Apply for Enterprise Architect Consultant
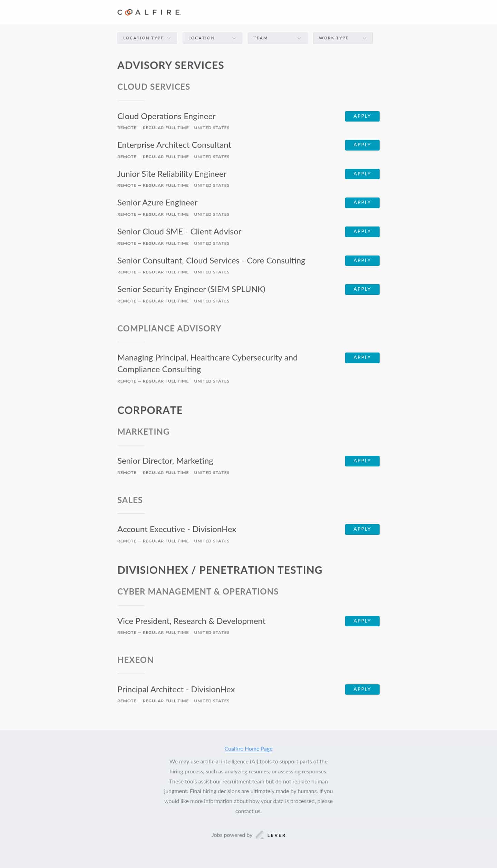The width and height of the screenshot is (497, 868). pyautogui.click(x=362, y=145)
